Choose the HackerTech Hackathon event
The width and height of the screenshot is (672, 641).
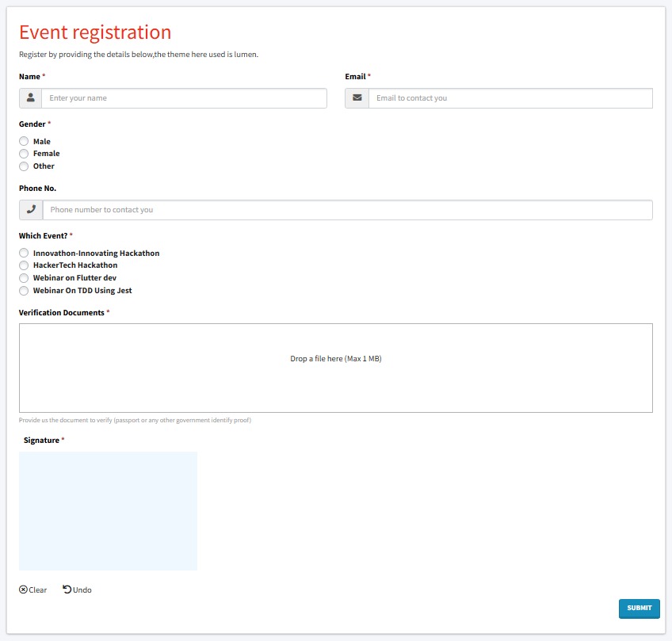point(24,265)
